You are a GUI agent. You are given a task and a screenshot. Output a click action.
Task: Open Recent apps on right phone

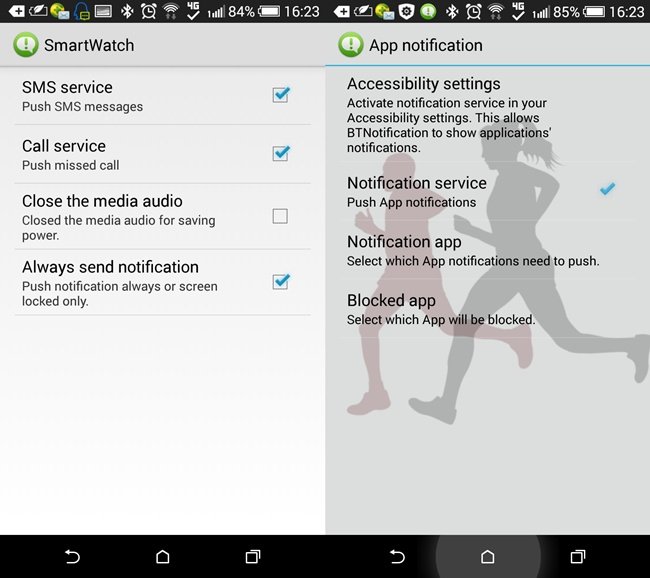pos(578,556)
